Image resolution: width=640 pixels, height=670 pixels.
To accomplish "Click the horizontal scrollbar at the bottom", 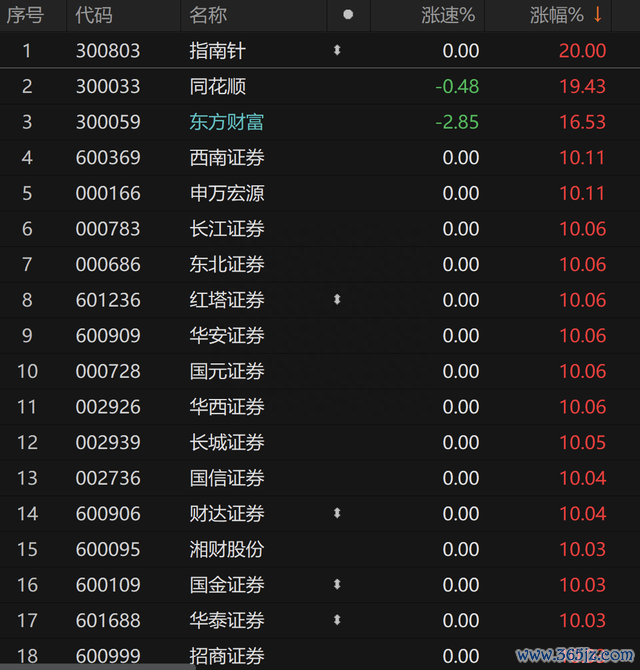I will point(98,667).
